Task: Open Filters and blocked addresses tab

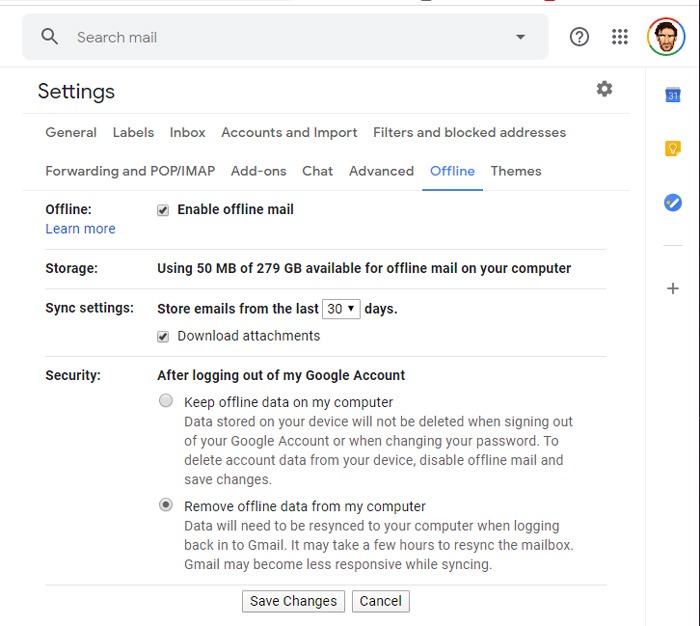Action: coord(470,132)
